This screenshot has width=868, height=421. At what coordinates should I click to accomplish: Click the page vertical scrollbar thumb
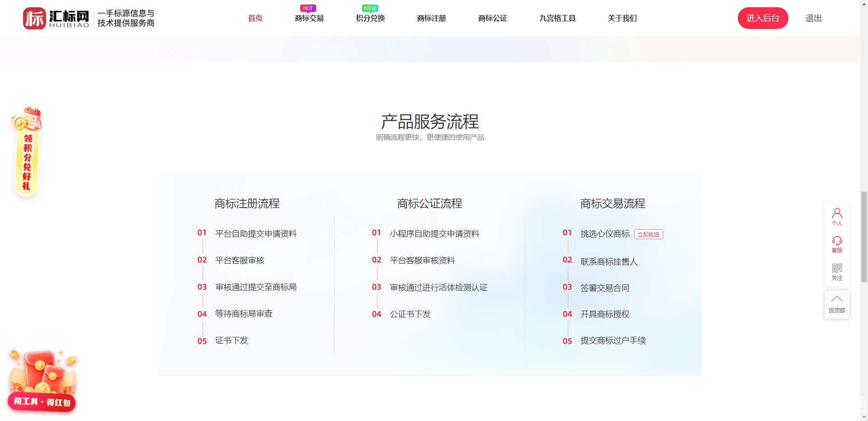click(x=864, y=237)
